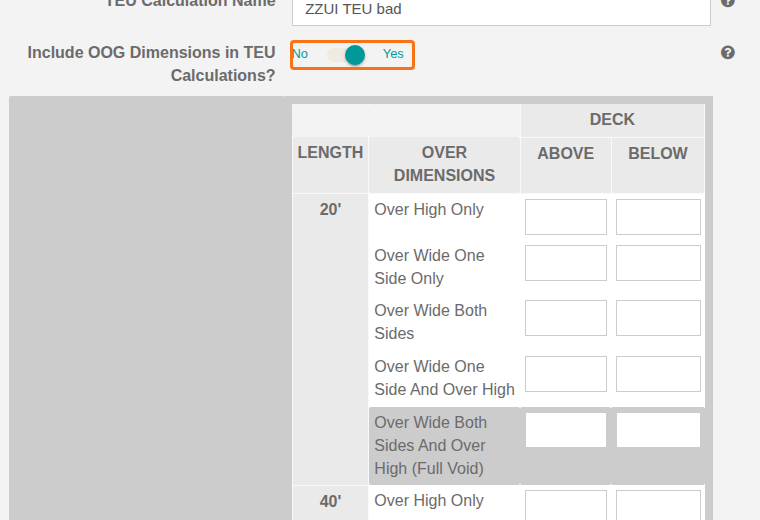
Task: Select 'Over Wide One Side Only' label
Action: click(429, 267)
